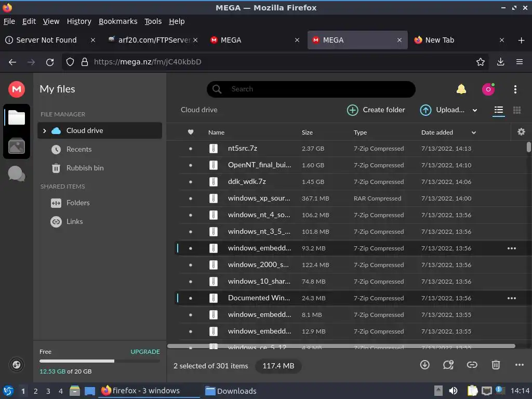
Task: Open the MEGA chat bubble icon
Action: click(x=16, y=174)
